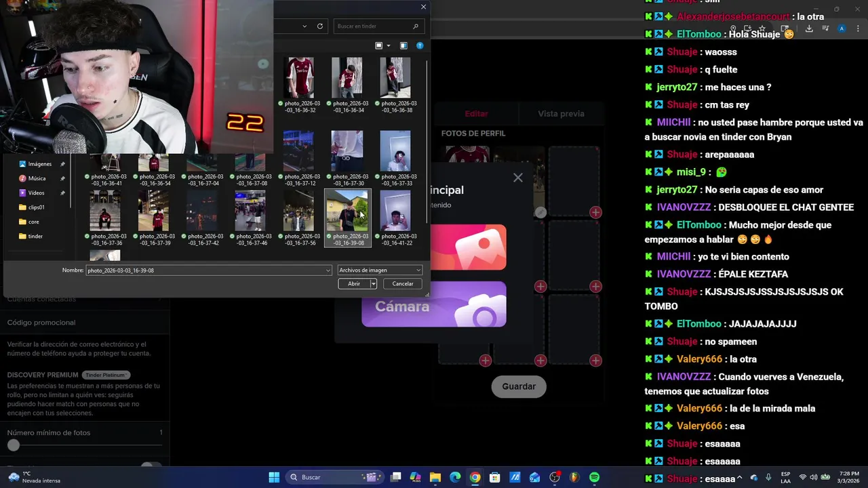Click the Abrir button
The image size is (868, 488).
[354, 284]
